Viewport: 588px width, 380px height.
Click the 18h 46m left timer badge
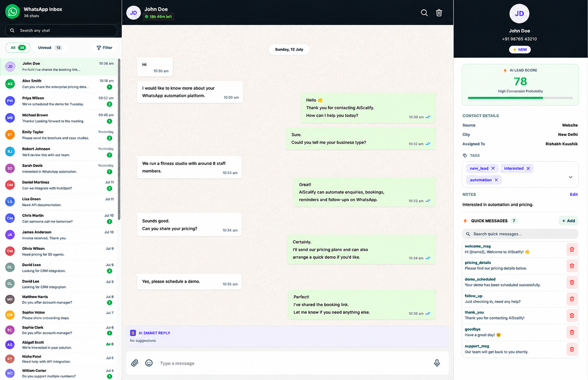pyautogui.click(x=158, y=17)
